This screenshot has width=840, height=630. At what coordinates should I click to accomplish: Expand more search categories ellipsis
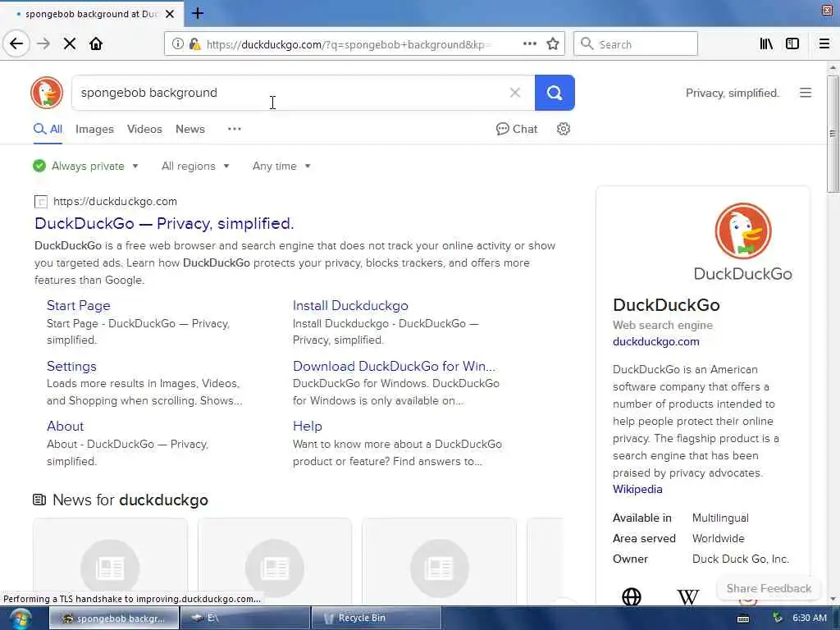(234, 129)
